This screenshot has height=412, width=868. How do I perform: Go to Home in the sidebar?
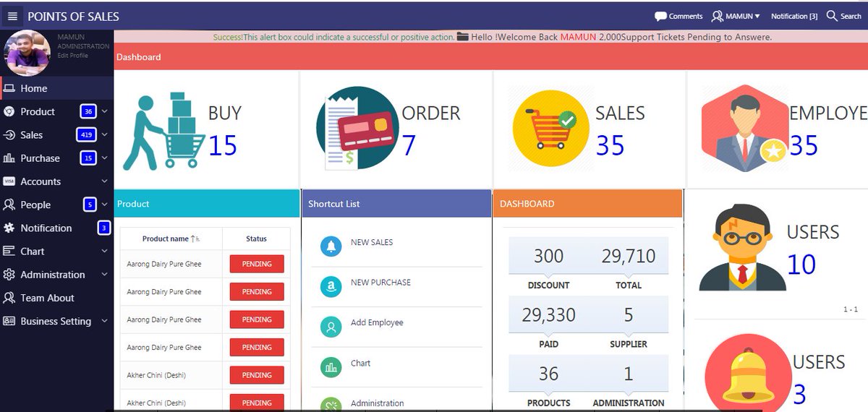click(x=56, y=88)
